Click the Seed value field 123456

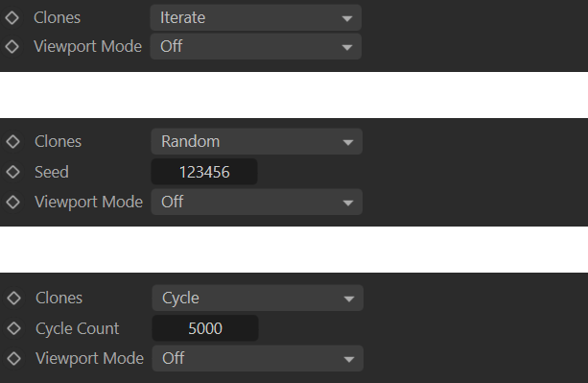pos(204,172)
